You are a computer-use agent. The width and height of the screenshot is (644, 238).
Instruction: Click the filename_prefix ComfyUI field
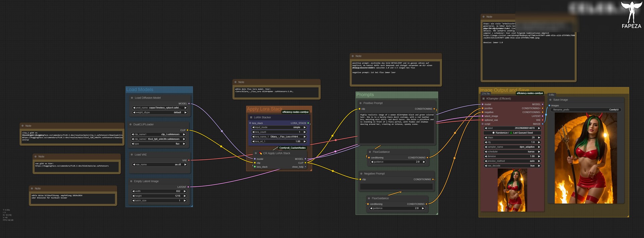[586, 110]
